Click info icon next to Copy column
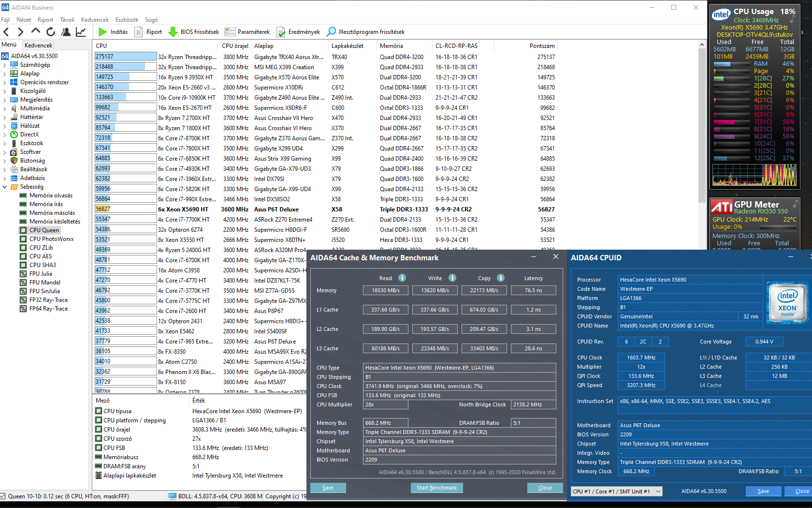 coord(501,278)
